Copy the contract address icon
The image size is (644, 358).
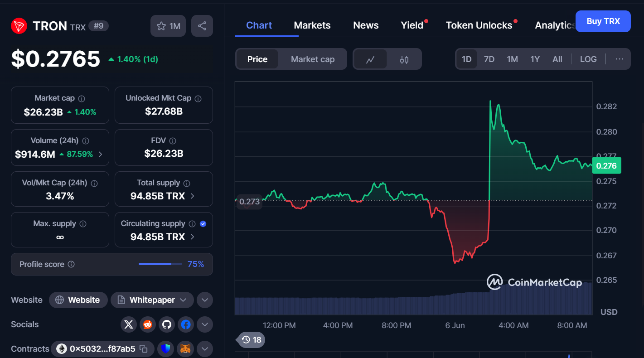144,349
